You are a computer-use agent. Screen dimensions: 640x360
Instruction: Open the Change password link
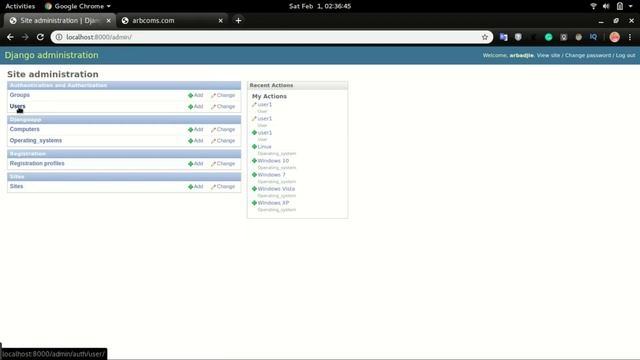coord(588,55)
